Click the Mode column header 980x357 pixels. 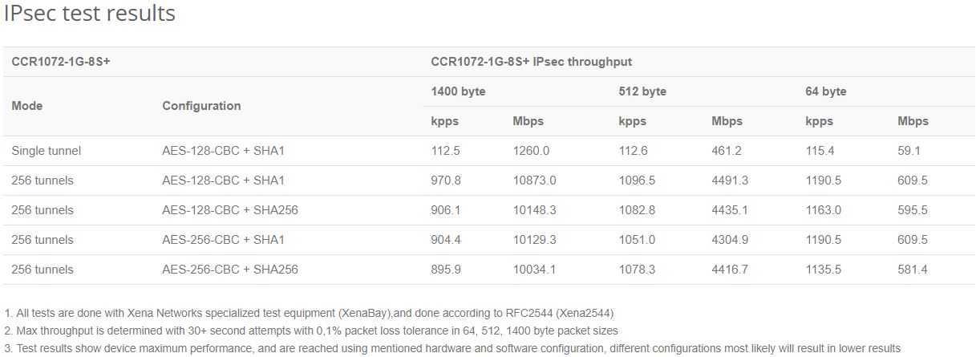(x=27, y=106)
